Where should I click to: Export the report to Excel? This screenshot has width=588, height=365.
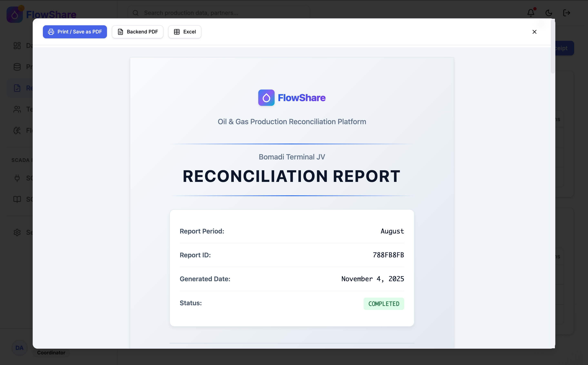click(185, 32)
